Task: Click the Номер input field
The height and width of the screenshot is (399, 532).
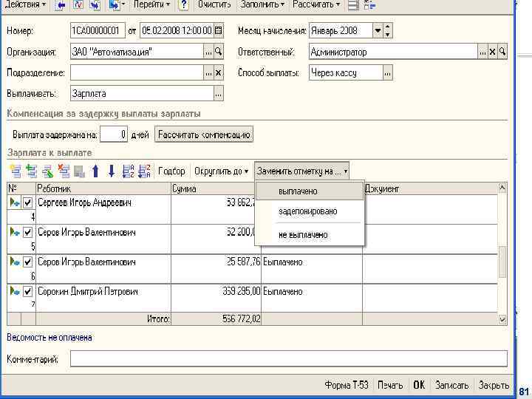Action: pyautogui.click(x=98, y=30)
